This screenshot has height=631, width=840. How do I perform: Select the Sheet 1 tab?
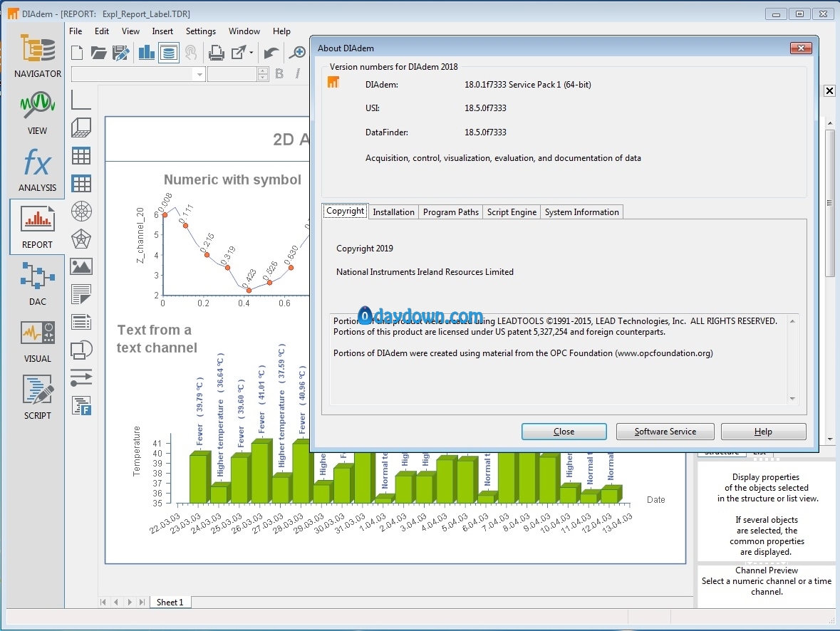(x=170, y=602)
